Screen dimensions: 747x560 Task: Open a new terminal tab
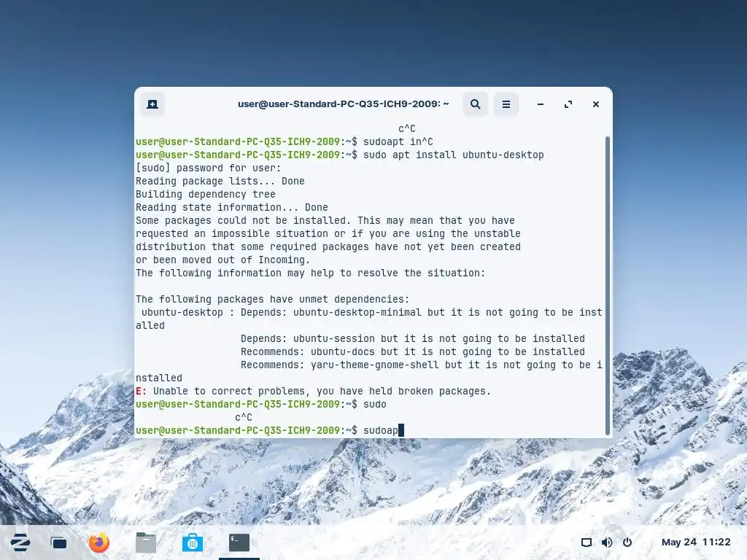152,104
